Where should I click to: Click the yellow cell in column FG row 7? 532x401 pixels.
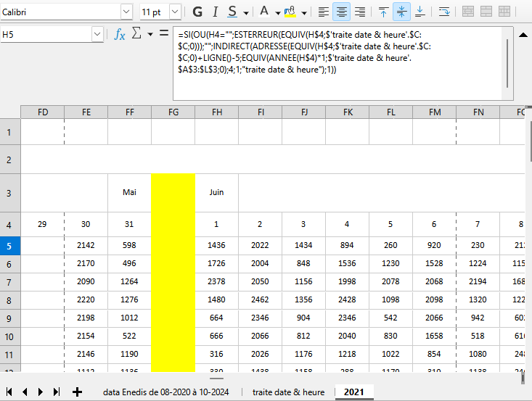(x=173, y=282)
